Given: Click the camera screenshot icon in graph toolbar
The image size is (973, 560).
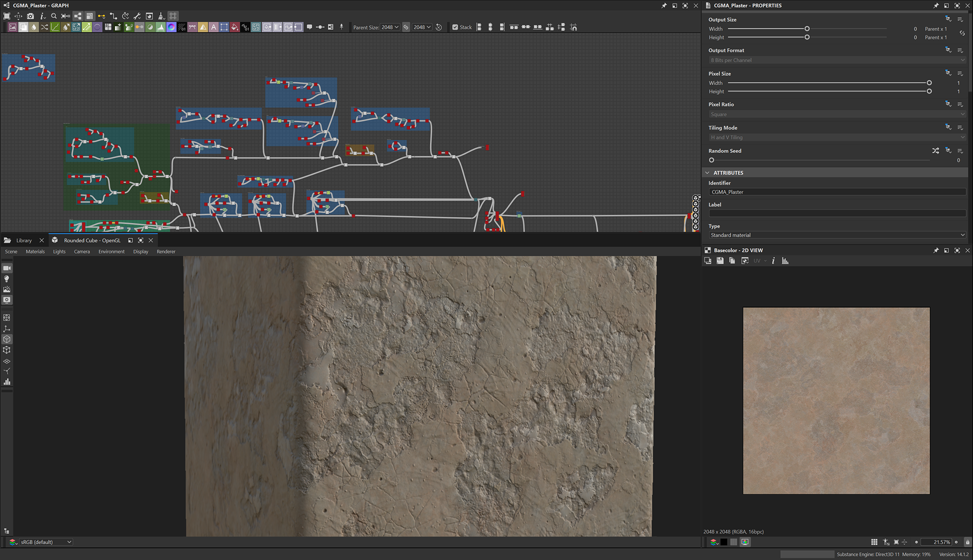Looking at the screenshot, I should click(30, 16).
